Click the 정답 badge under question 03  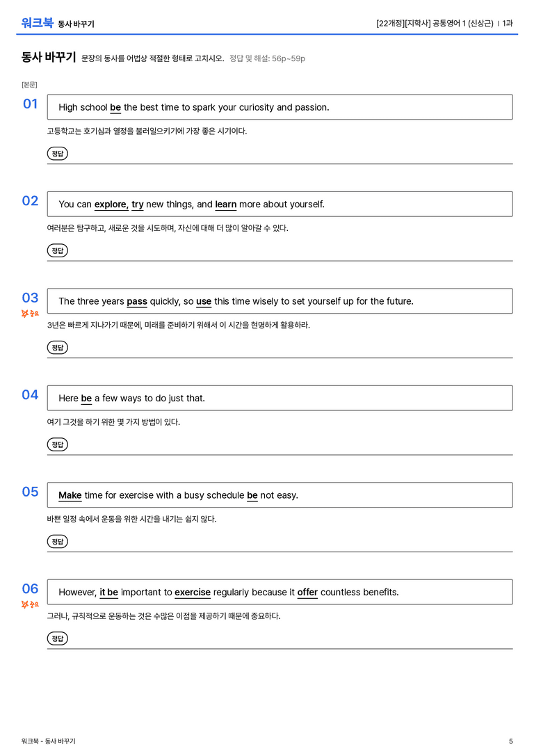coord(57,347)
